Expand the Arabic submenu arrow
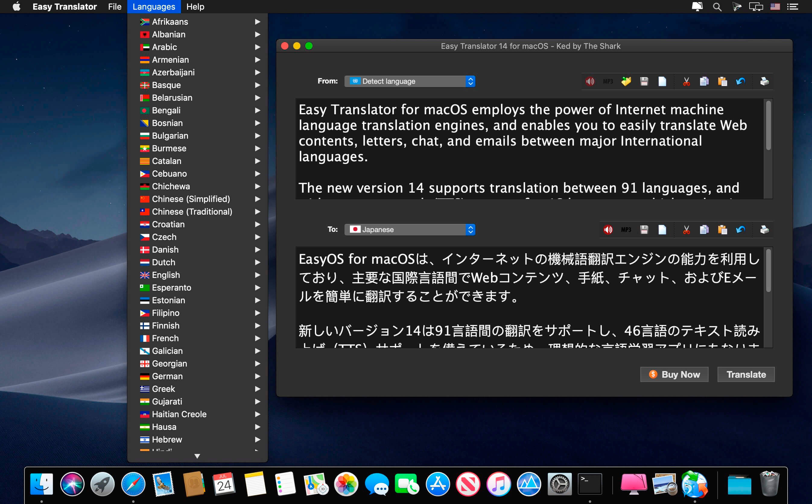Viewport: 812px width, 504px height. click(257, 47)
